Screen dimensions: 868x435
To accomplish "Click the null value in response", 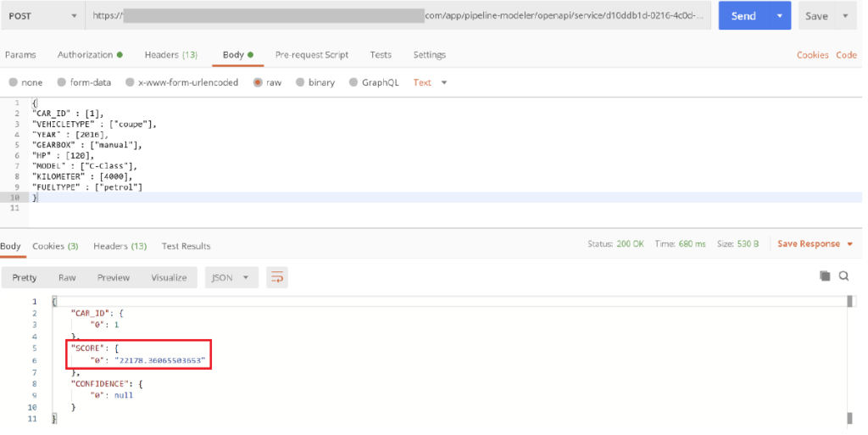I will pos(124,395).
